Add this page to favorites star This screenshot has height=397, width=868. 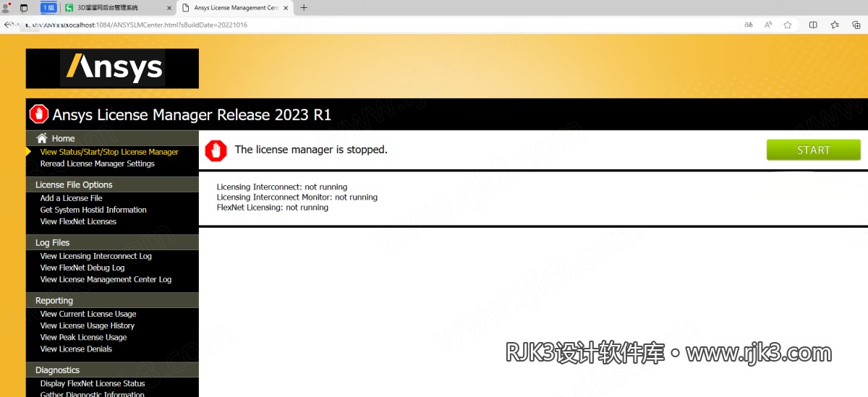[x=788, y=25]
